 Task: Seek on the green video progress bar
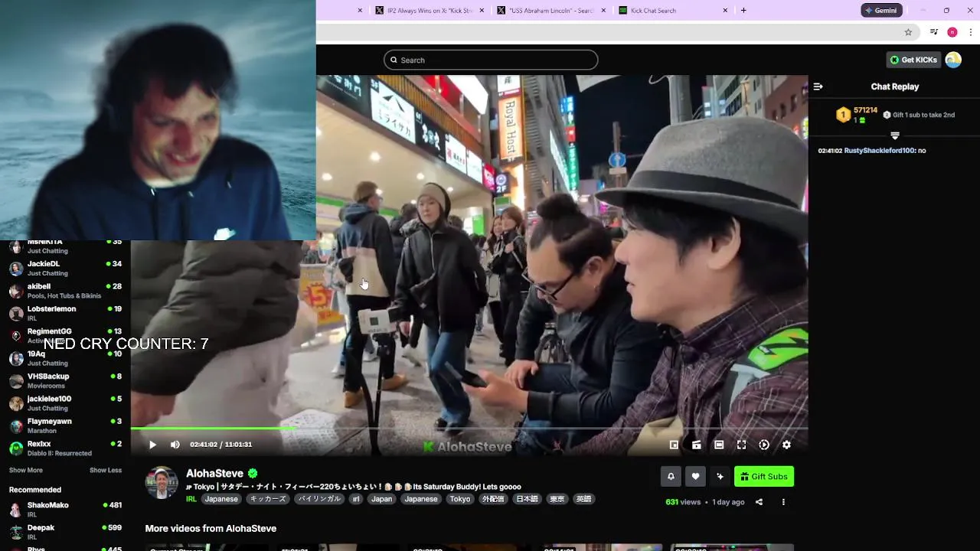pos(469,429)
